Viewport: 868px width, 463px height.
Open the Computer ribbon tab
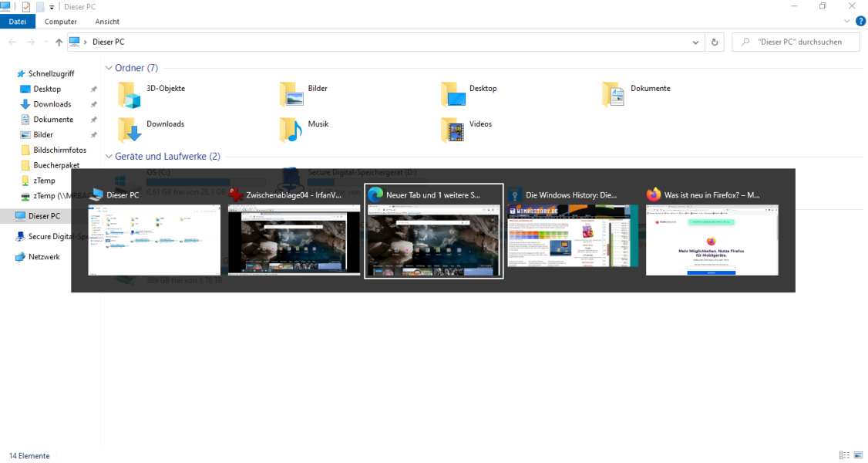[61, 22]
